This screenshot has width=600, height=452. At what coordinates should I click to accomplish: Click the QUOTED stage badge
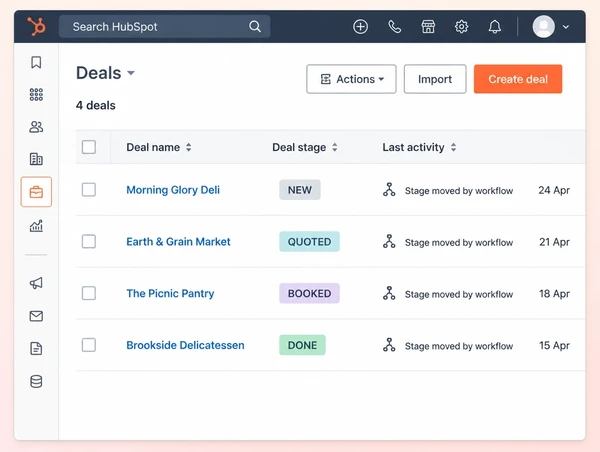(309, 242)
